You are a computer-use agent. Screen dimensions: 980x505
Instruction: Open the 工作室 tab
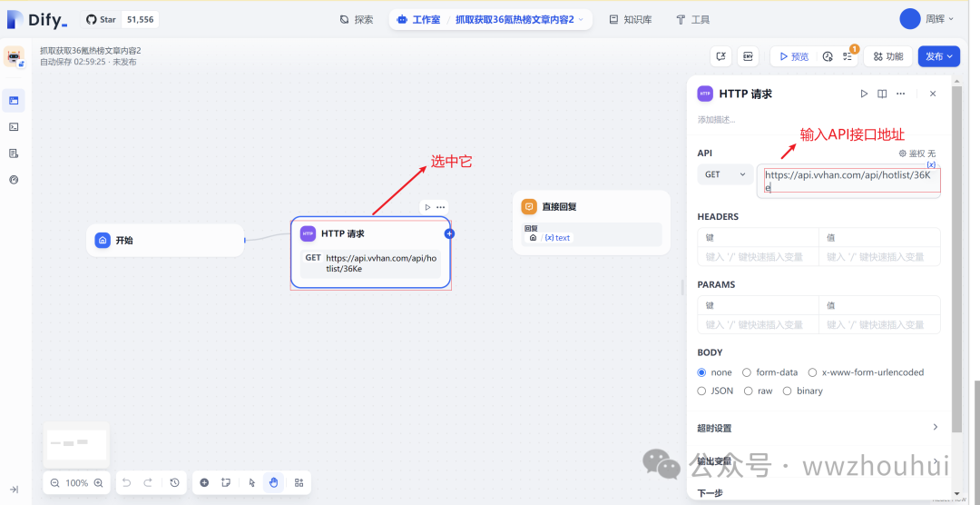[418, 19]
